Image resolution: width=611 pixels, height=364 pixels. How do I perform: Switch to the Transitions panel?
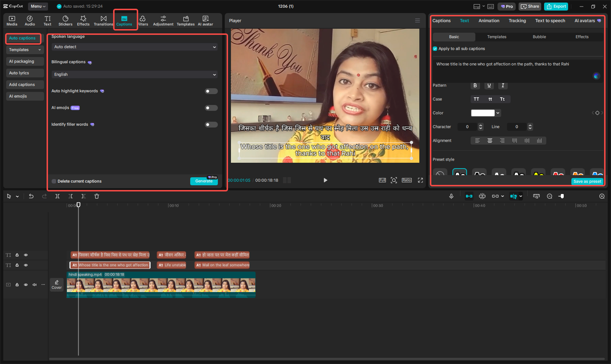pos(104,20)
